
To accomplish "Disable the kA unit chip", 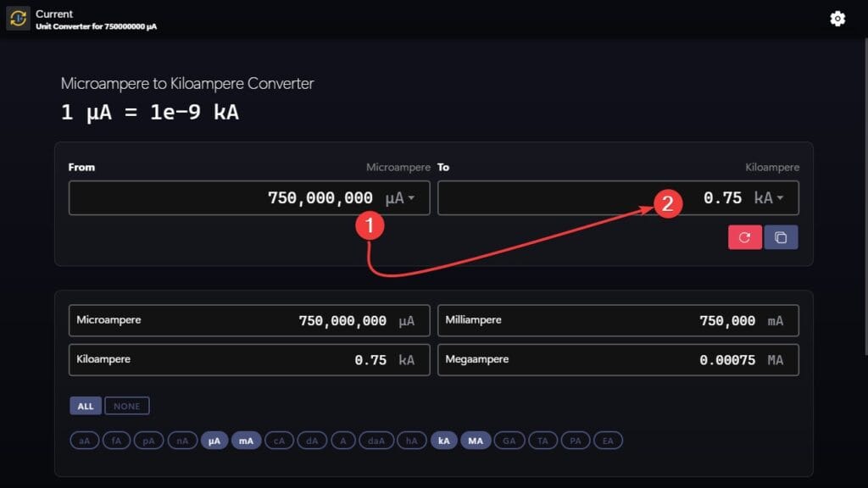I will [x=444, y=441].
